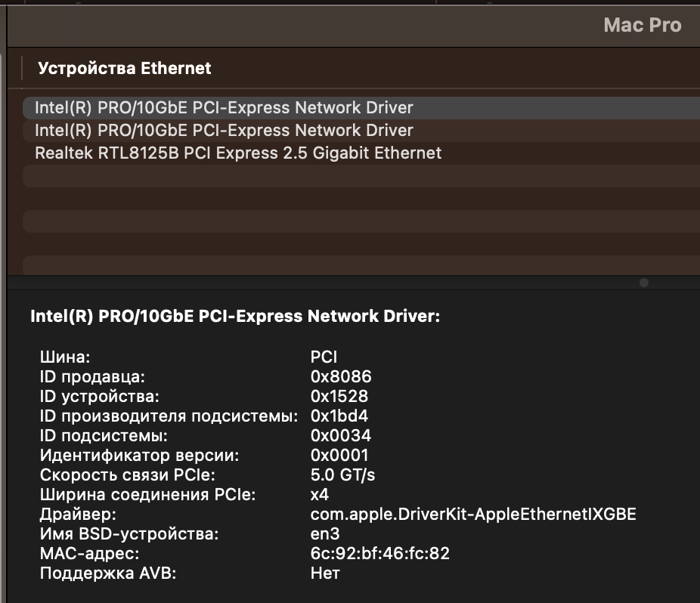700x603 pixels.
Task: Click the Шина value PCI
Action: point(324,357)
